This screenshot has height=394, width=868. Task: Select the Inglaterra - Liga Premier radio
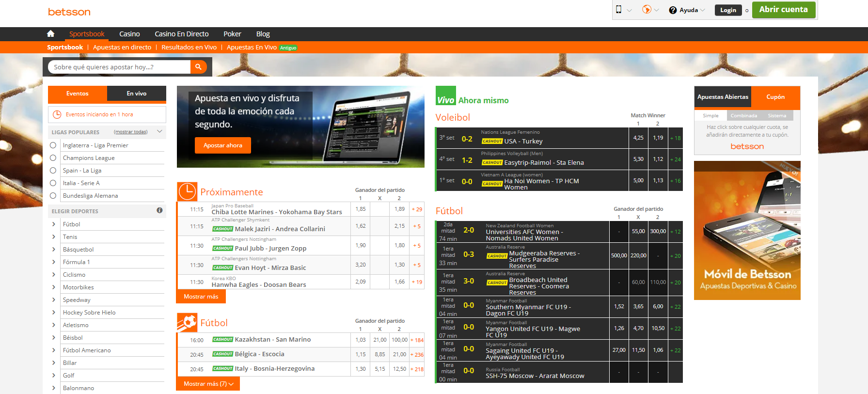tap(53, 145)
